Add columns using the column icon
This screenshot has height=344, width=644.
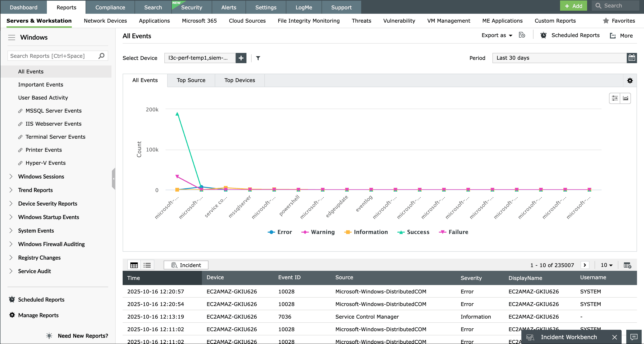[627, 265]
